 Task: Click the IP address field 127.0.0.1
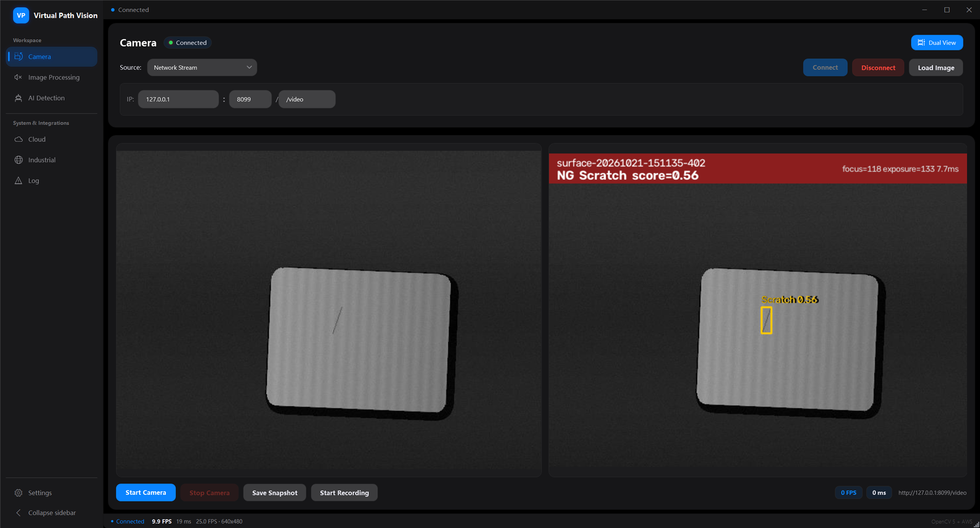[x=178, y=99]
